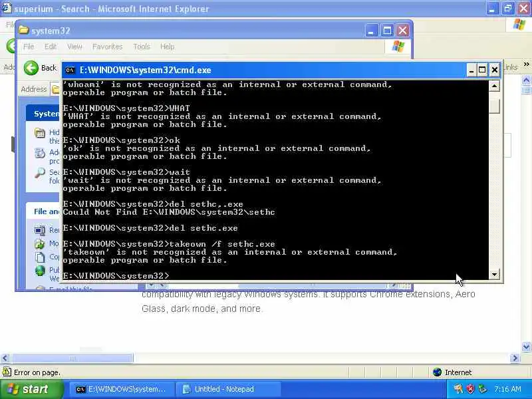The height and width of the screenshot is (399, 532).
Task: Click the Windows flag logo in system32 window
Action: coord(398,47)
